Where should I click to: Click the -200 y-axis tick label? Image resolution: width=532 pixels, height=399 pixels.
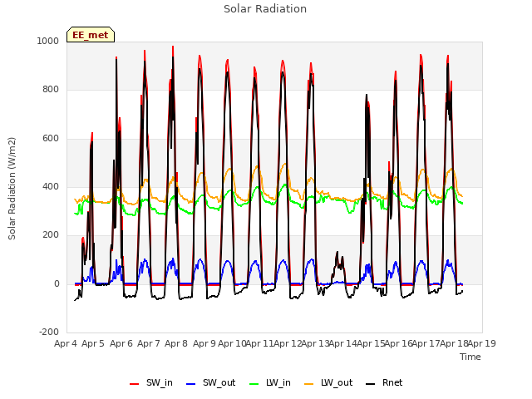coord(49,332)
